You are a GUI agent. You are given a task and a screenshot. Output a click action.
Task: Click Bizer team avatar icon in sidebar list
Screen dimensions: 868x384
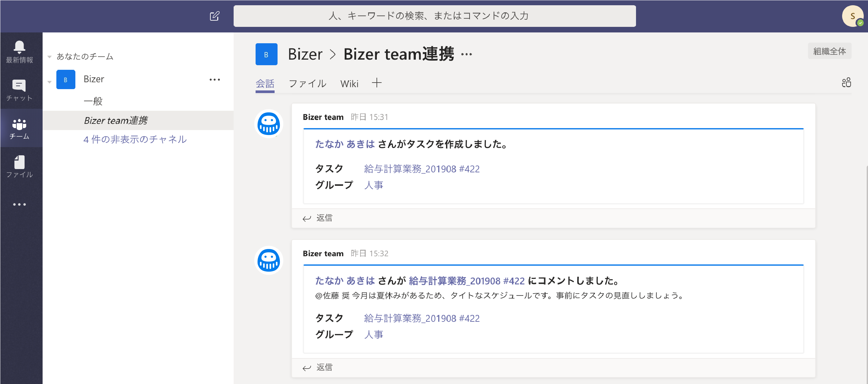[x=66, y=80]
